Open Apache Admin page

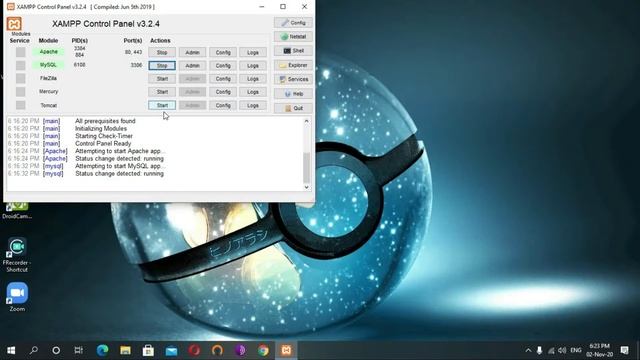[x=192, y=53]
